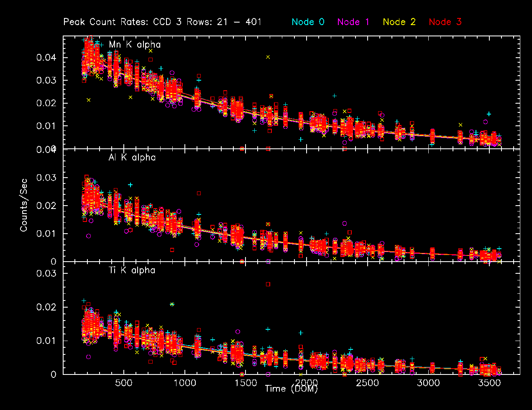Click the cyan Node 0 legend label
Image resolution: width=532 pixels, height=410 pixels.
coord(308,22)
